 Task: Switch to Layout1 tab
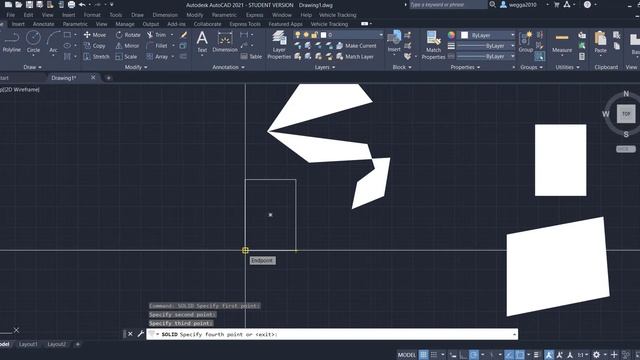click(28, 344)
